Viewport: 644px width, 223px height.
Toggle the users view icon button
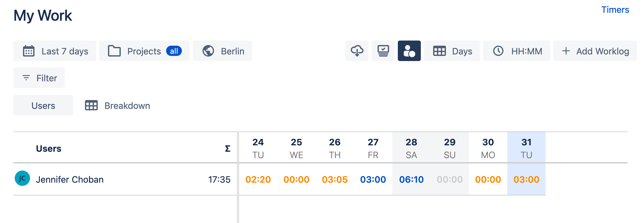pyautogui.click(x=409, y=51)
